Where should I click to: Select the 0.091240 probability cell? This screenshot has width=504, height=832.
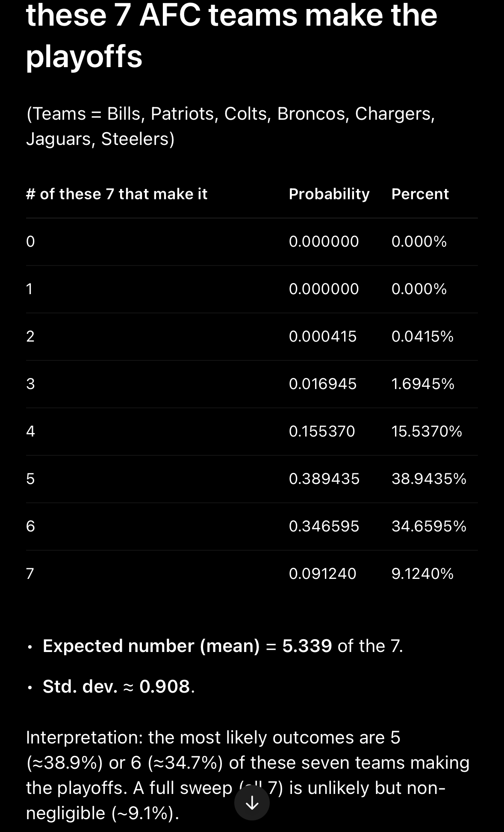coord(322,573)
